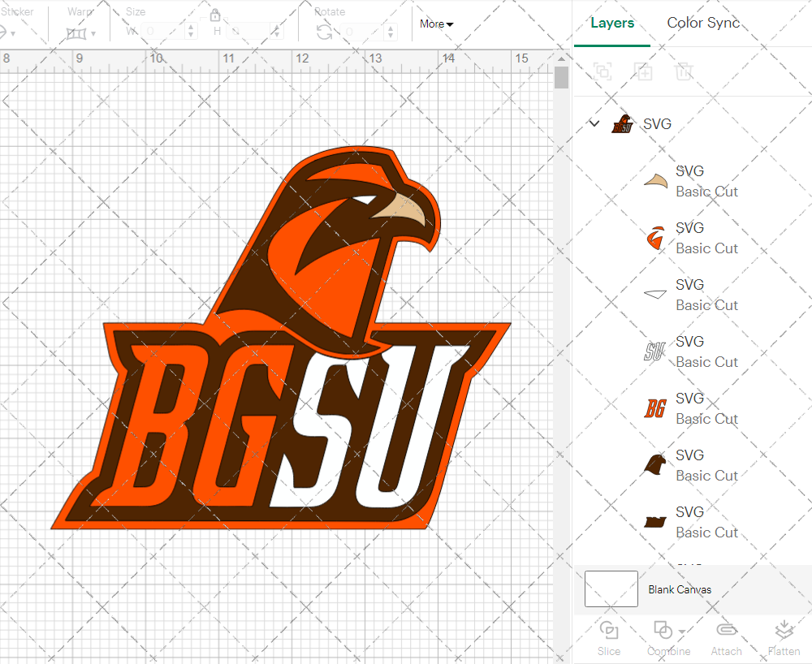Switch to the Color Sync tab

coord(703,23)
